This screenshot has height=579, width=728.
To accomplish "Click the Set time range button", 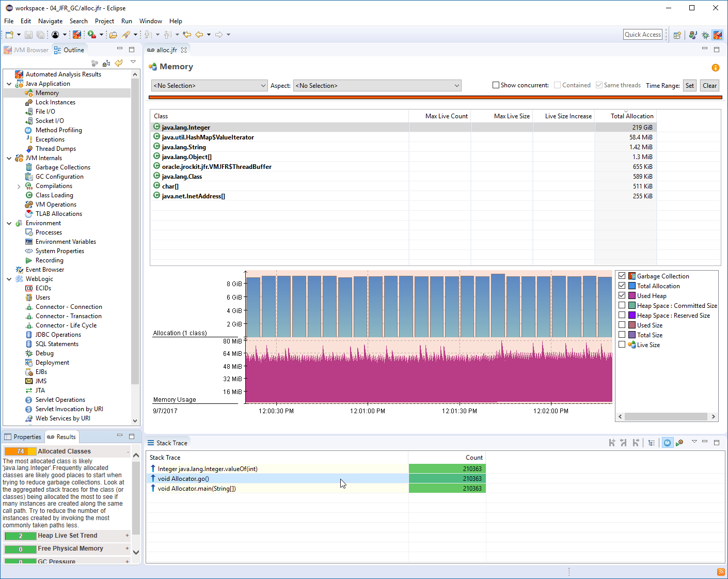I will pos(690,86).
